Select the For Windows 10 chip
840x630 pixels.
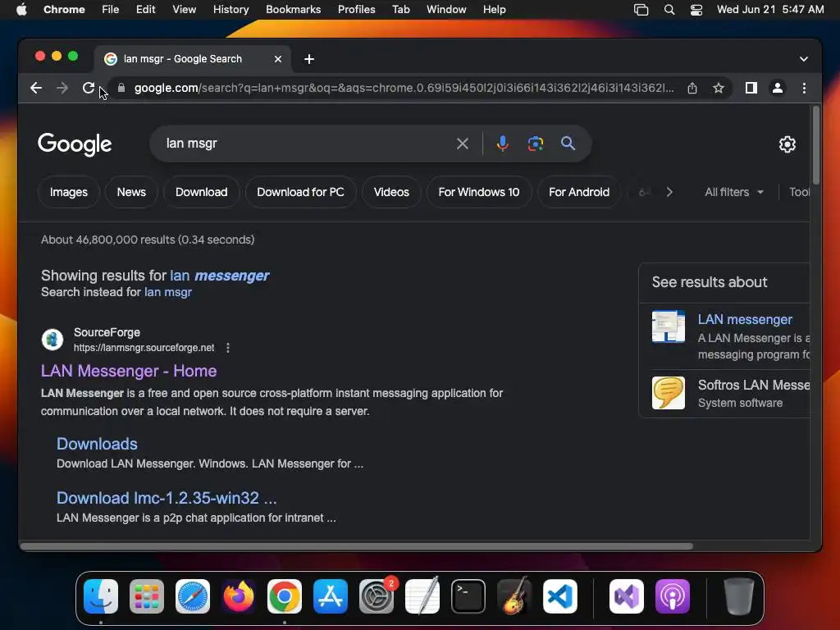[479, 192]
